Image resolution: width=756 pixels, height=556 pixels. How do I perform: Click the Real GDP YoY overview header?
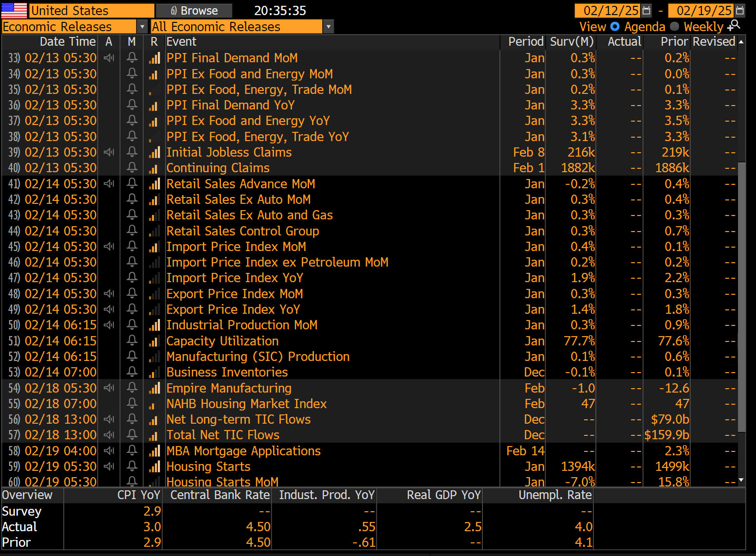444,495
